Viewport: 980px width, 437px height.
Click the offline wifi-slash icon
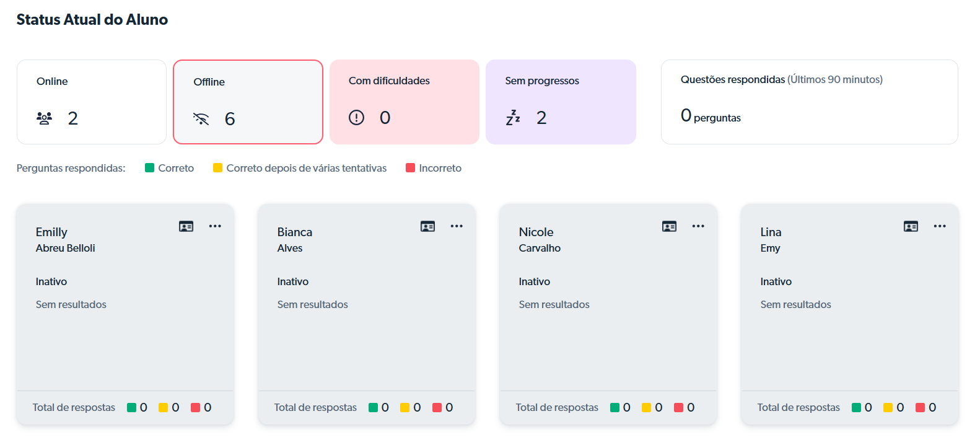pyautogui.click(x=201, y=119)
